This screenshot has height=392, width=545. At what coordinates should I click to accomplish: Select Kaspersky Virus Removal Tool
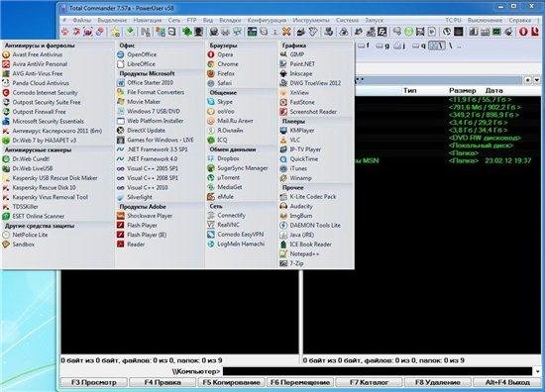46,197
